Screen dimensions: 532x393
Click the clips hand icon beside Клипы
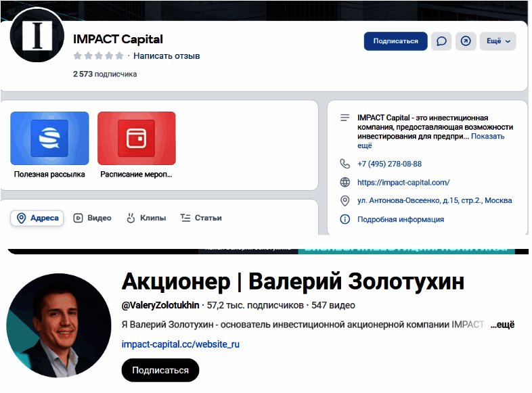(131, 218)
